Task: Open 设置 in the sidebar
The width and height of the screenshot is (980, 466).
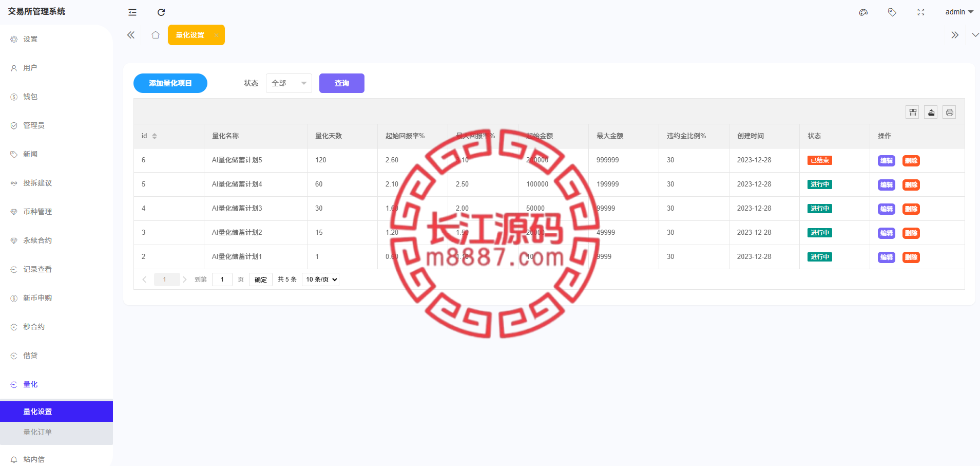Action: point(56,39)
